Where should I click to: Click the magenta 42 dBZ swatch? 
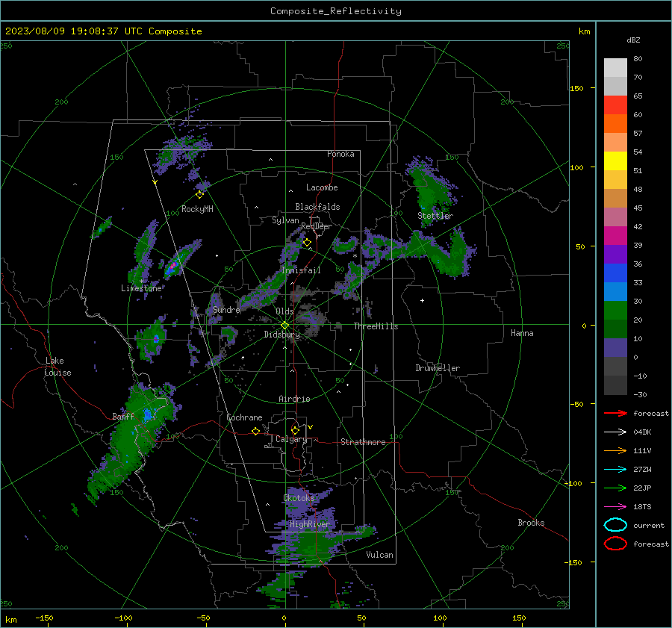coord(615,235)
